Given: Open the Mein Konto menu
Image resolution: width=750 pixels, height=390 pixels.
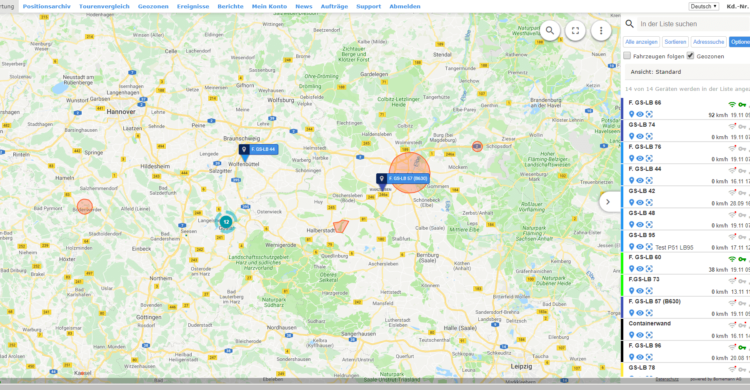Looking at the screenshot, I should coord(269,6).
